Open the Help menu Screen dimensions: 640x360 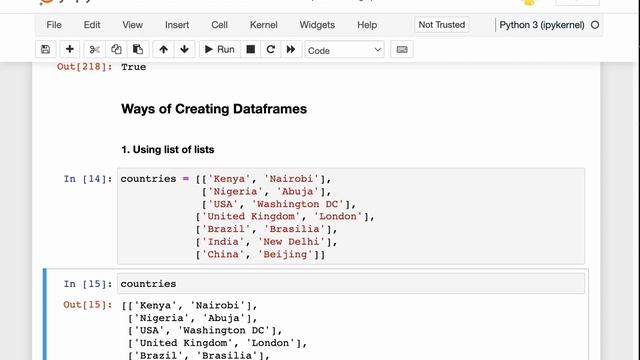(367, 25)
